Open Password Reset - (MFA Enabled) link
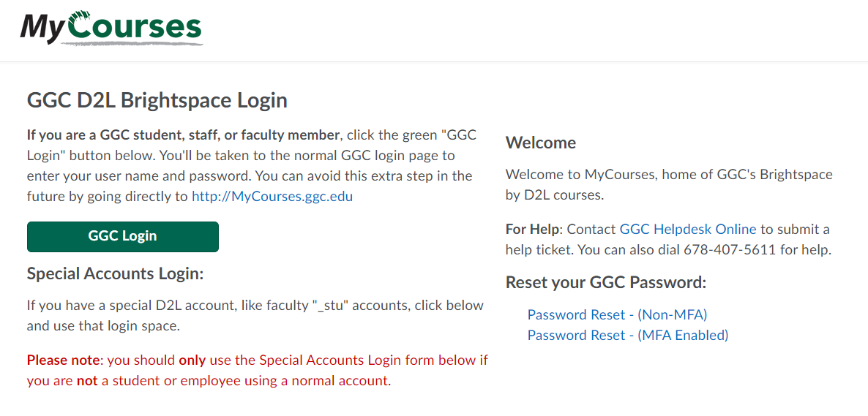The width and height of the screenshot is (868, 416). point(628,336)
